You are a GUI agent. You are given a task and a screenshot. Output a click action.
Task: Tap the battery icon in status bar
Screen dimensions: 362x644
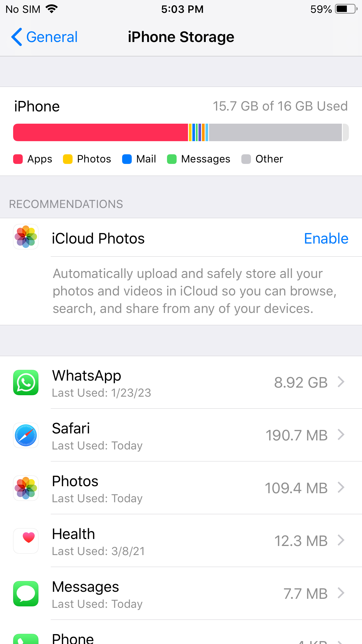pos(346,9)
